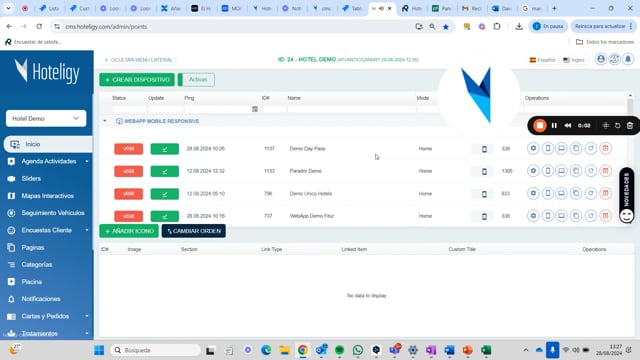Screen dimensions: 640x360
Task: Open the notifications bell in header
Action: point(628,59)
